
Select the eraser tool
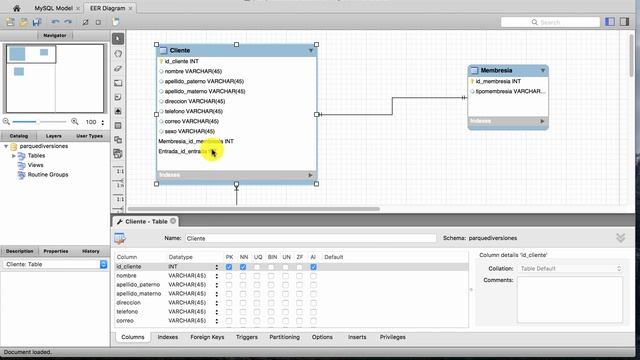pos(118,68)
